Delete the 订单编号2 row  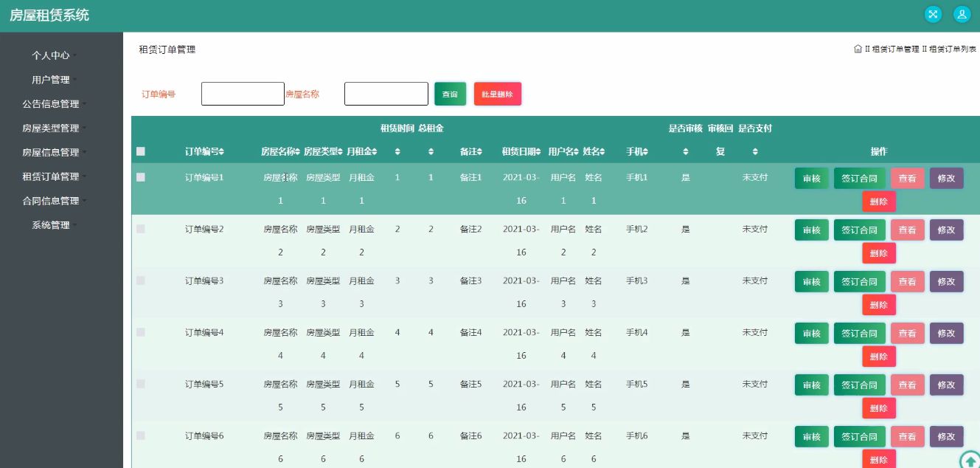[x=879, y=253]
